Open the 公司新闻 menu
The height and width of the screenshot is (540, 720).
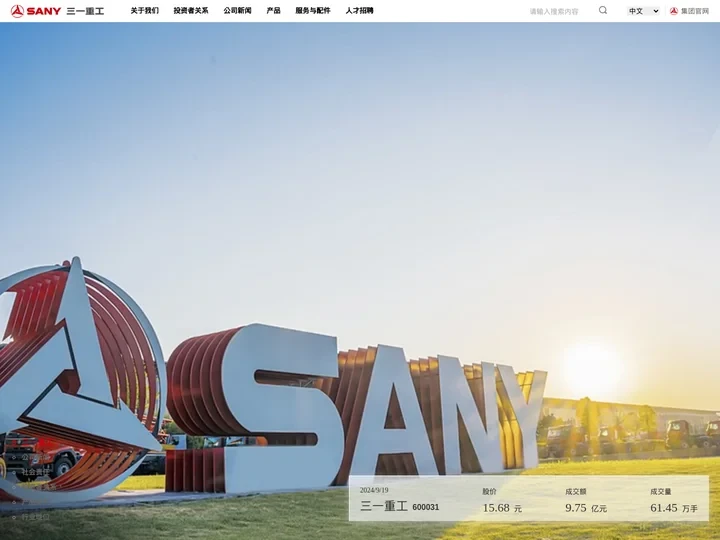coord(237,11)
